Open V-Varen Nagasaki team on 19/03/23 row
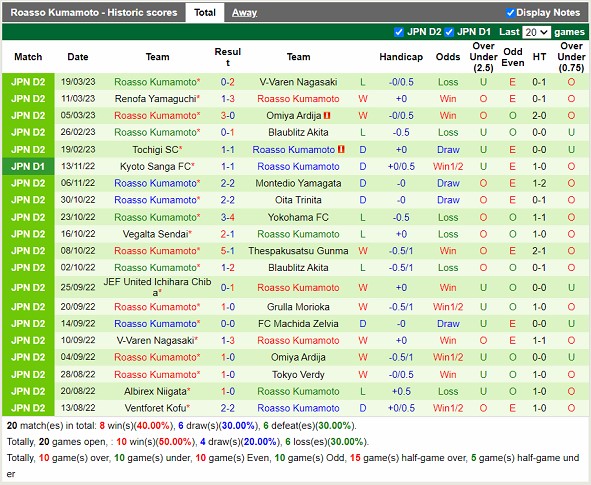This screenshot has height=485, width=591. point(298,82)
